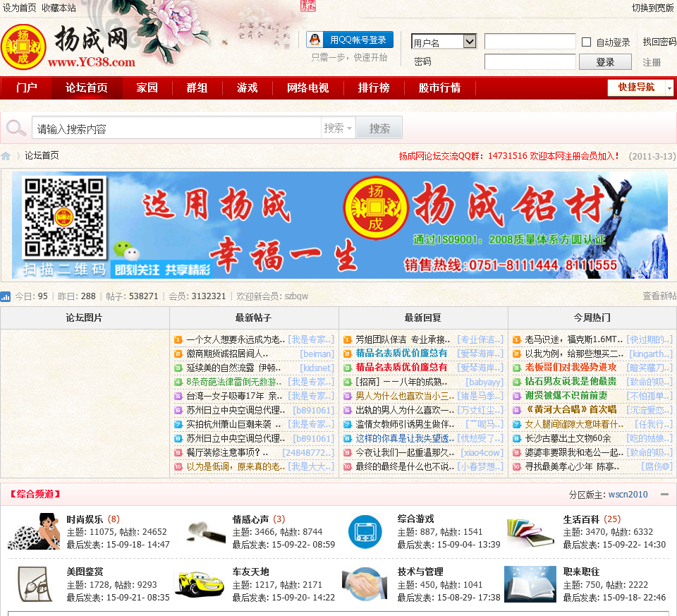The width and height of the screenshot is (677, 616).
Task: Enable the 自动登录 checkbox
Action: coord(586,42)
